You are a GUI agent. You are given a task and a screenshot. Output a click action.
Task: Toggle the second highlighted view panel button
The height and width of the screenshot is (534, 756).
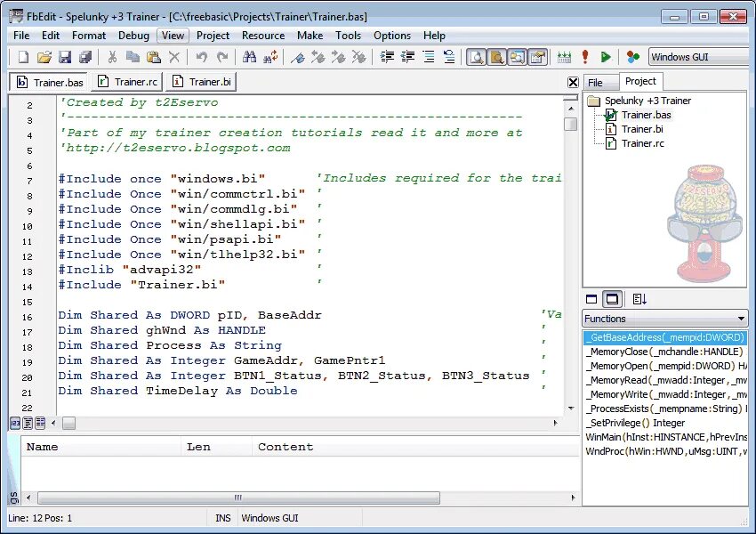(496, 57)
